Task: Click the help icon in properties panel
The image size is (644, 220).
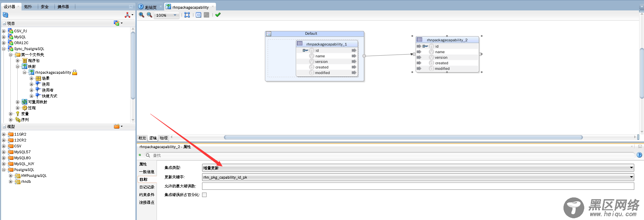Action: 639,155
